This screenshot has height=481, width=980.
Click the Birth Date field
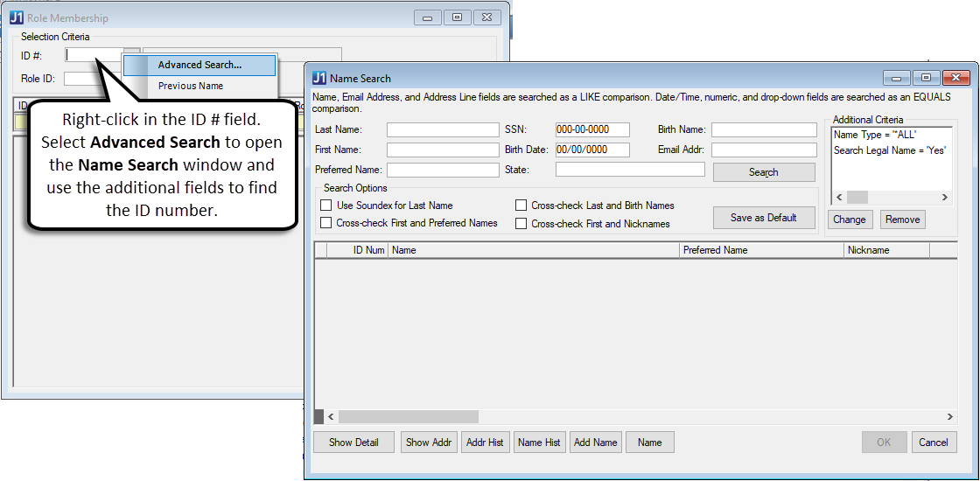coord(592,150)
